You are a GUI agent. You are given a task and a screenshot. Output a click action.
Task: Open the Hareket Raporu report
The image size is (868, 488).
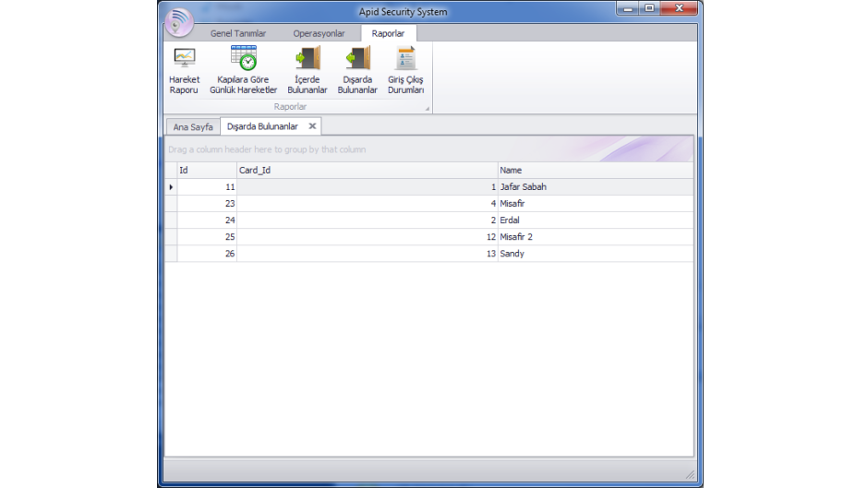(185, 71)
